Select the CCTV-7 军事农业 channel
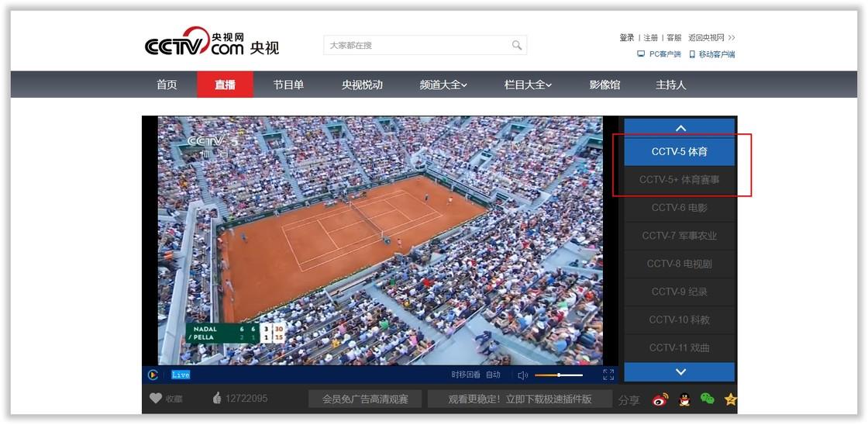 [679, 236]
